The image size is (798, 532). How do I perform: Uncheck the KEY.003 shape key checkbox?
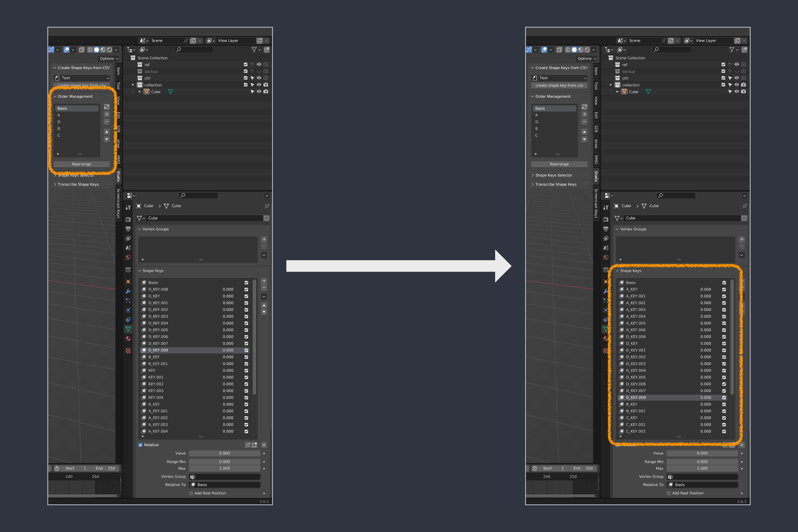coord(246,391)
